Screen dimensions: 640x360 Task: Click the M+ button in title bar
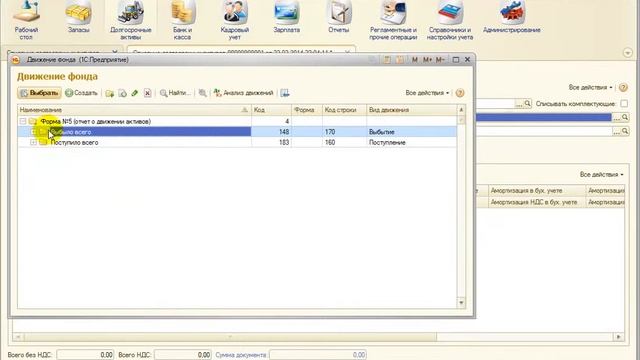[x=427, y=60]
